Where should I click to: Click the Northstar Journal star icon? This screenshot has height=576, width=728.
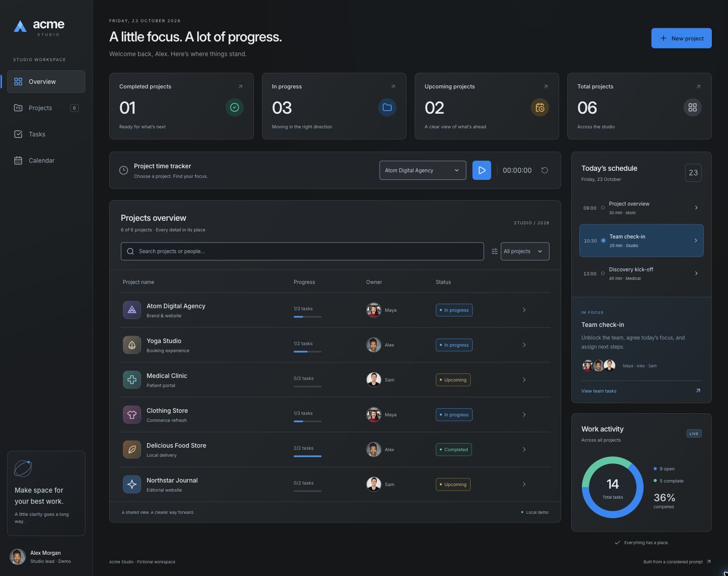pos(132,484)
